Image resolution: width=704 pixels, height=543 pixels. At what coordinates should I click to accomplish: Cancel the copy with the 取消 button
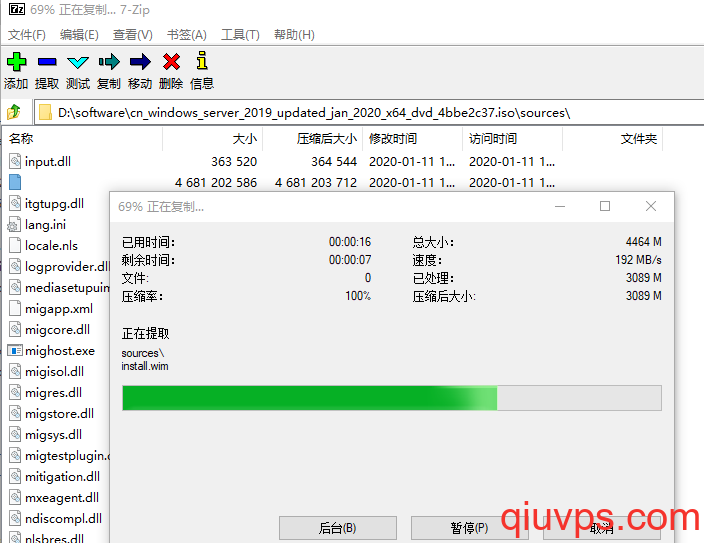coord(602,528)
